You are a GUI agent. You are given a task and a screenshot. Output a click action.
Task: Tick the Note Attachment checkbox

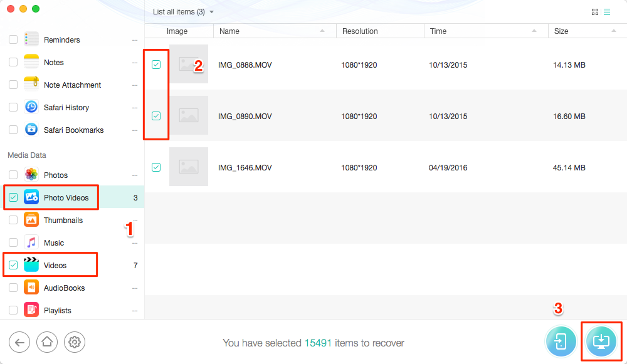13,85
